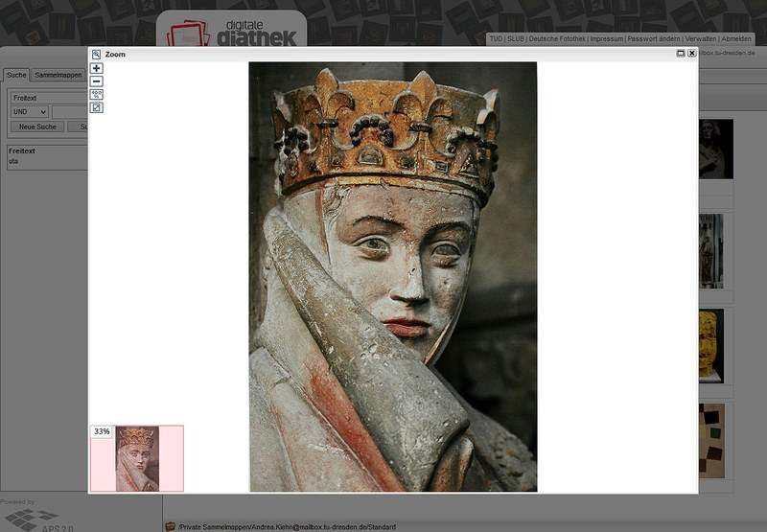Screen dimensions: 767x532
Task: Click the folder icon in the status bar
Action: (x=170, y=526)
